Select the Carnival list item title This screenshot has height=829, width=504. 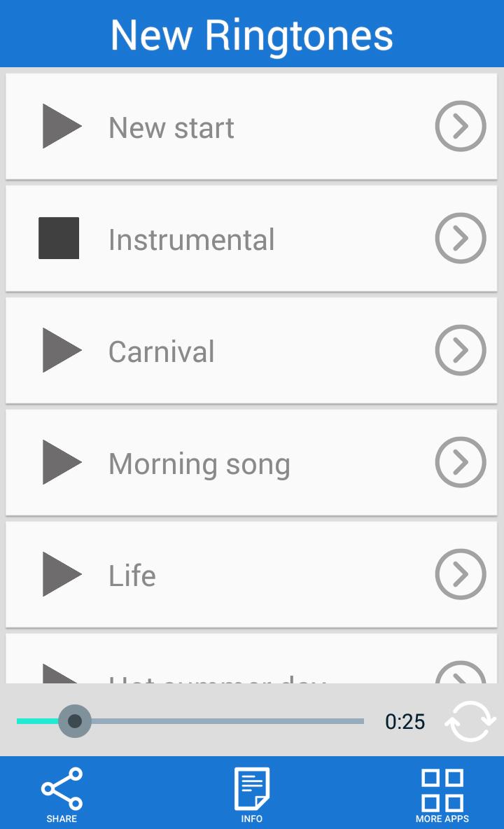click(x=161, y=351)
